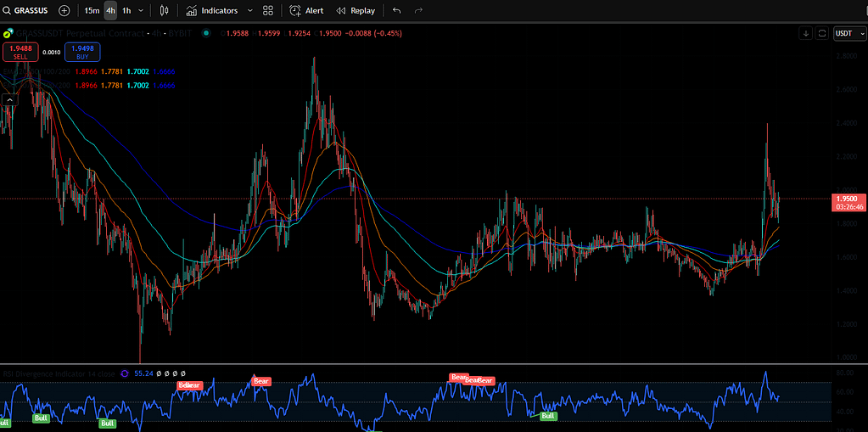Image resolution: width=868 pixels, height=432 pixels.
Task: Click the 03:26:46 candle countdown timer
Action: point(849,206)
